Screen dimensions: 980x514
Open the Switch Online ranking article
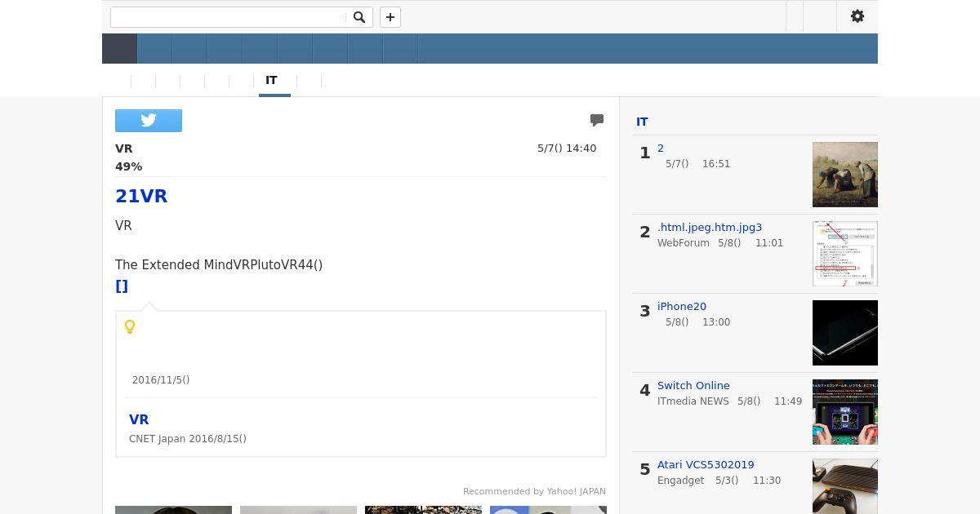point(693,386)
